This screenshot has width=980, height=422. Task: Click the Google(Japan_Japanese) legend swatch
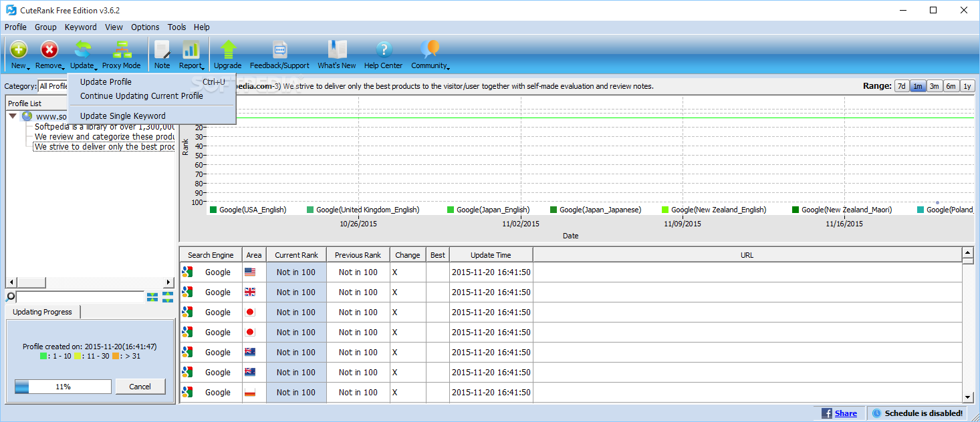pyautogui.click(x=554, y=210)
